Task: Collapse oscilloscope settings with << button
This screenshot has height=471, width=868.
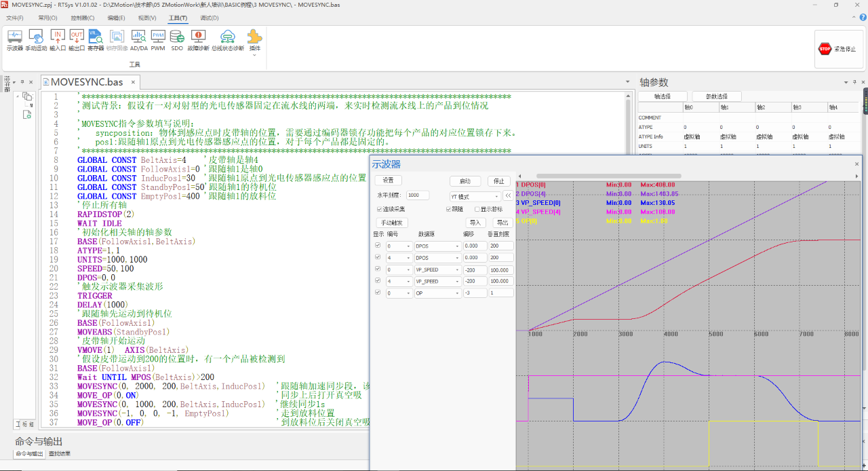Action: click(507, 195)
